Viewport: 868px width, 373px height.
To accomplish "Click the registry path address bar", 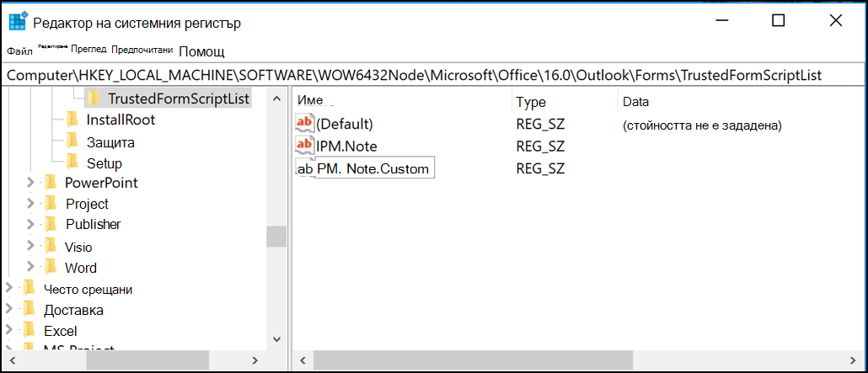I will coord(434,76).
